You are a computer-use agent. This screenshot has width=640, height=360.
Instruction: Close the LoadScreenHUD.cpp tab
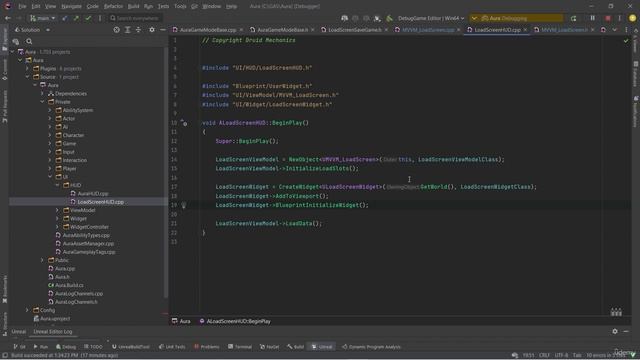click(x=525, y=30)
